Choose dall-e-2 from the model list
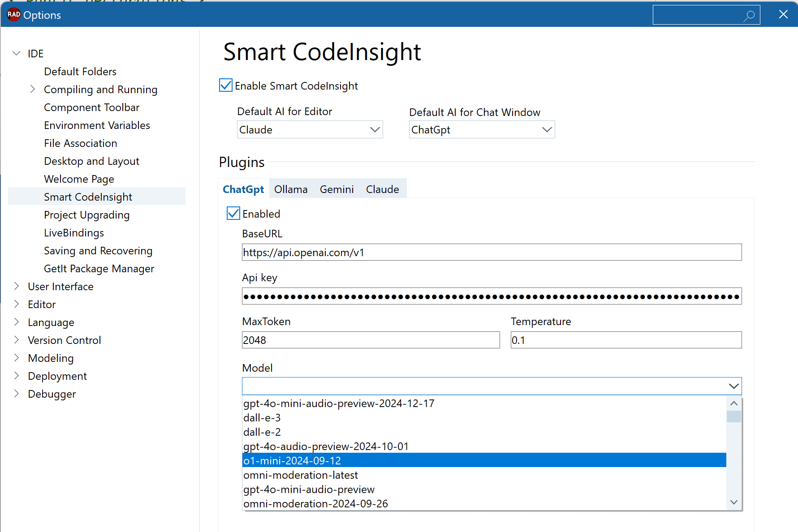This screenshot has height=532, width=798. point(484,432)
